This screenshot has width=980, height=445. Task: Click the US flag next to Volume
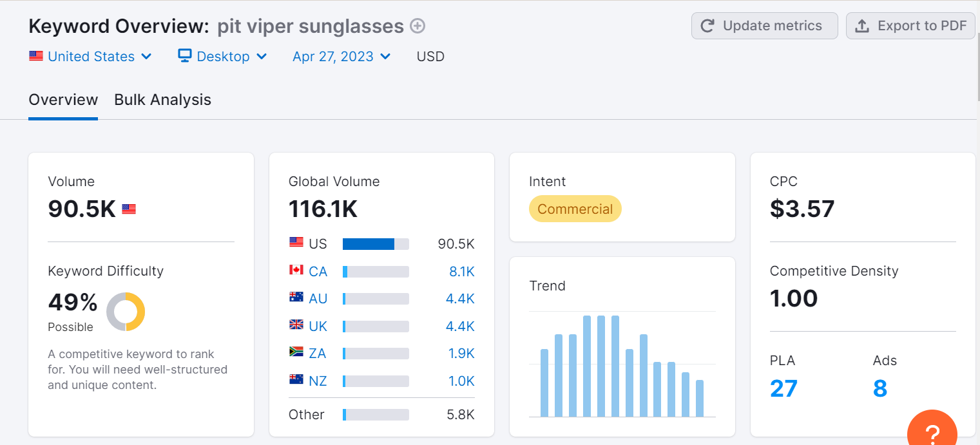click(129, 209)
